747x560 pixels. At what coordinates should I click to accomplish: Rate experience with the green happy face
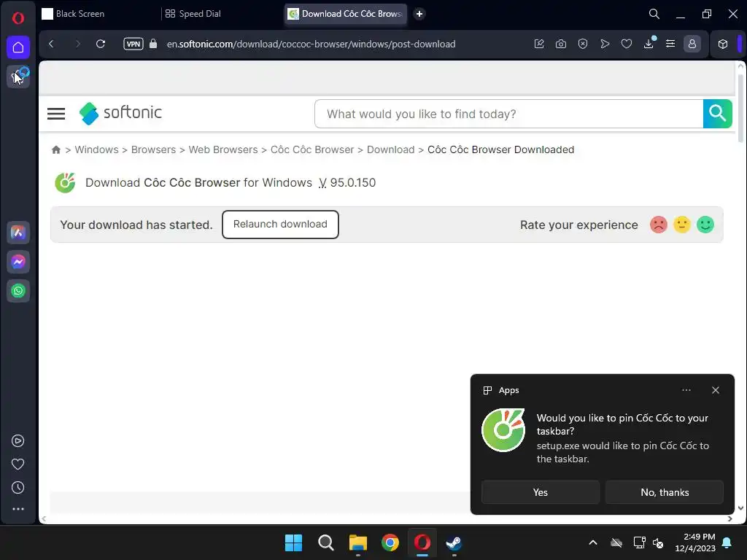pyautogui.click(x=705, y=225)
